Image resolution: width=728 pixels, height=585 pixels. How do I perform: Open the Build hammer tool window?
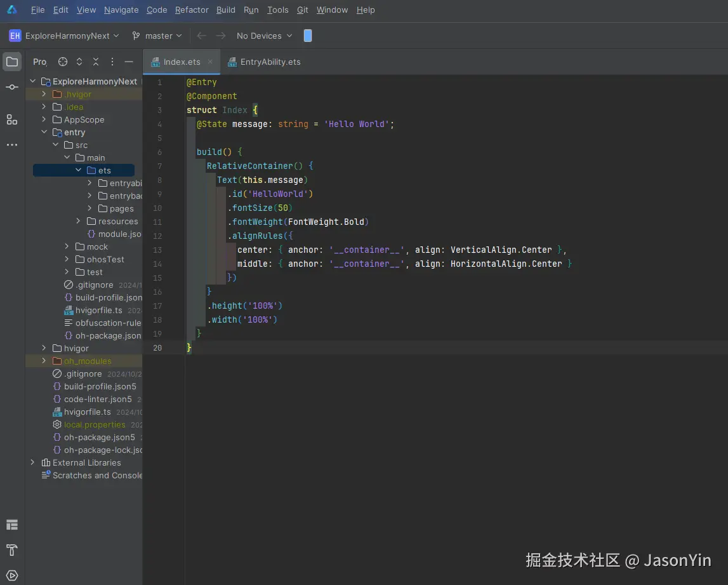12,549
